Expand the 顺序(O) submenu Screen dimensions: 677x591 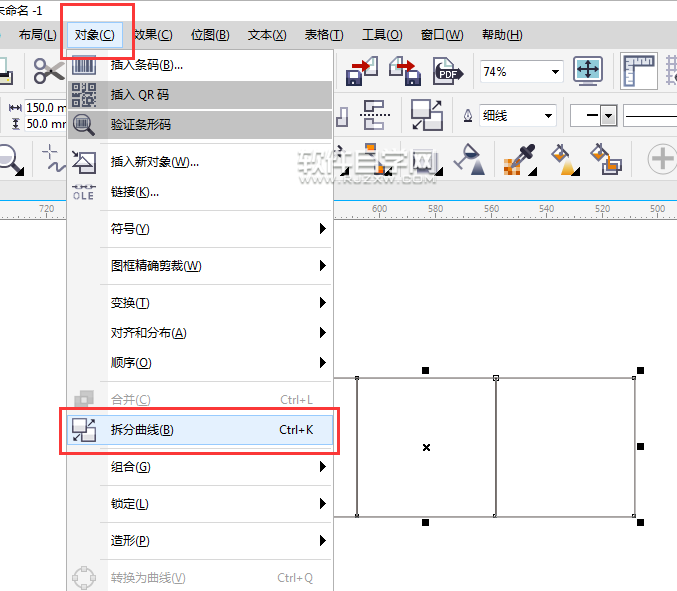(x=200, y=363)
